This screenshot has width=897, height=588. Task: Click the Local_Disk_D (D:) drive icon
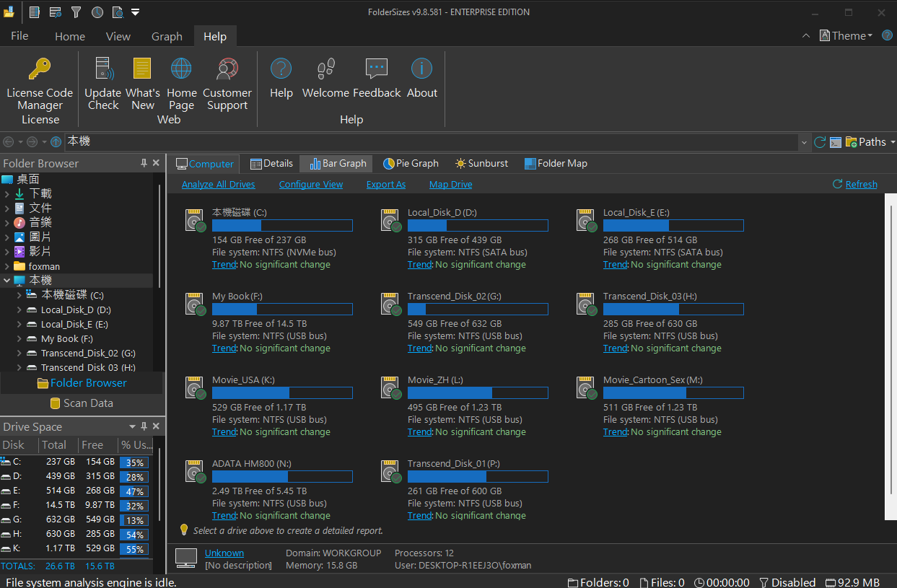click(x=391, y=221)
